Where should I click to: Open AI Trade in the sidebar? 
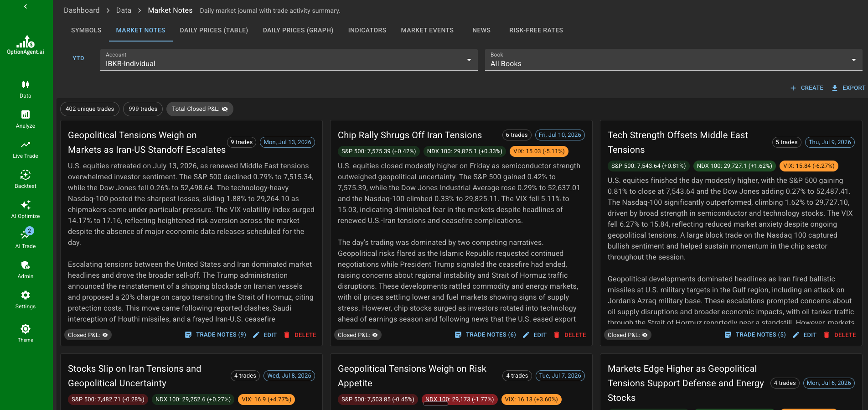(x=26, y=239)
